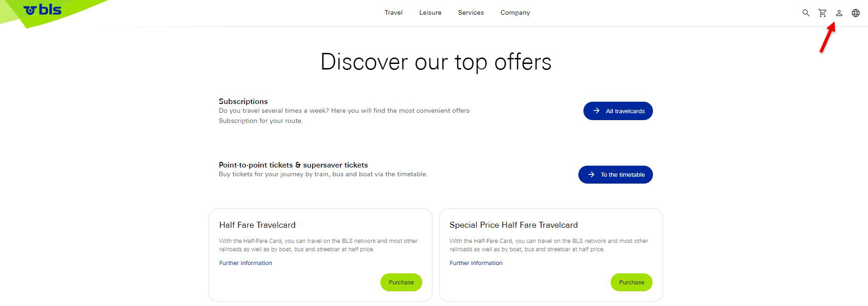Open the Services menu

(x=471, y=12)
